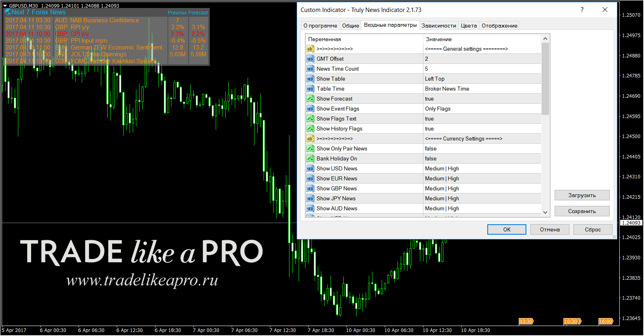The height and width of the screenshot is (336, 644).
Task: Click the Bank Holiday On row icon
Action: [310, 158]
